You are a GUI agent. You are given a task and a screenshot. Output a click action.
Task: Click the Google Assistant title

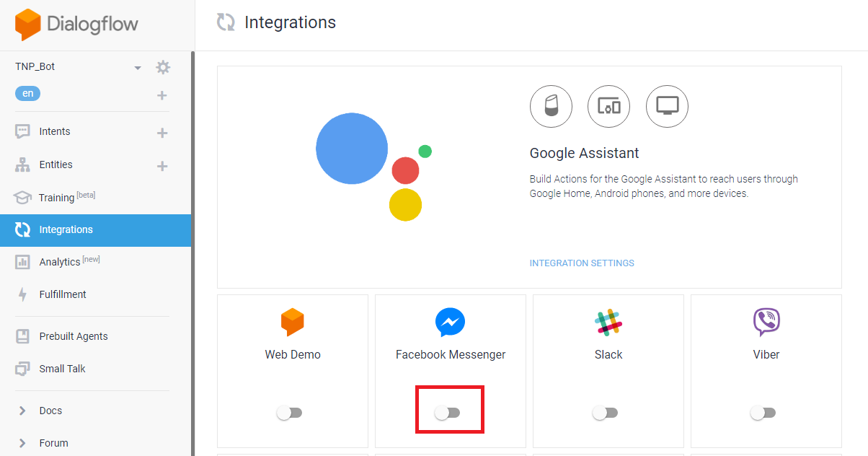point(585,153)
